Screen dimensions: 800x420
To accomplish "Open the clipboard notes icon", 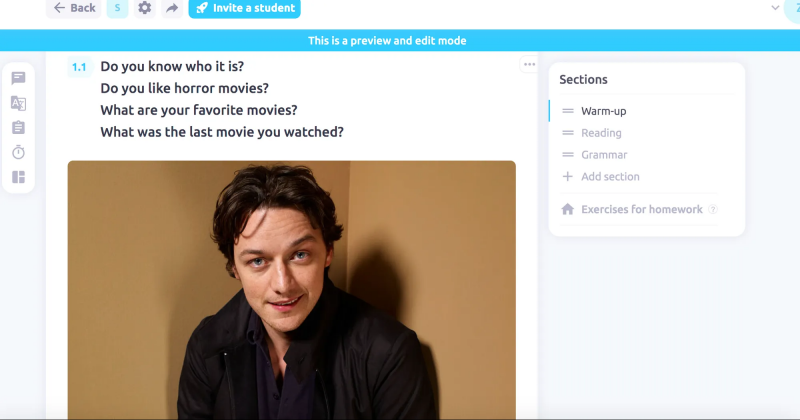I will pos(18,128).
